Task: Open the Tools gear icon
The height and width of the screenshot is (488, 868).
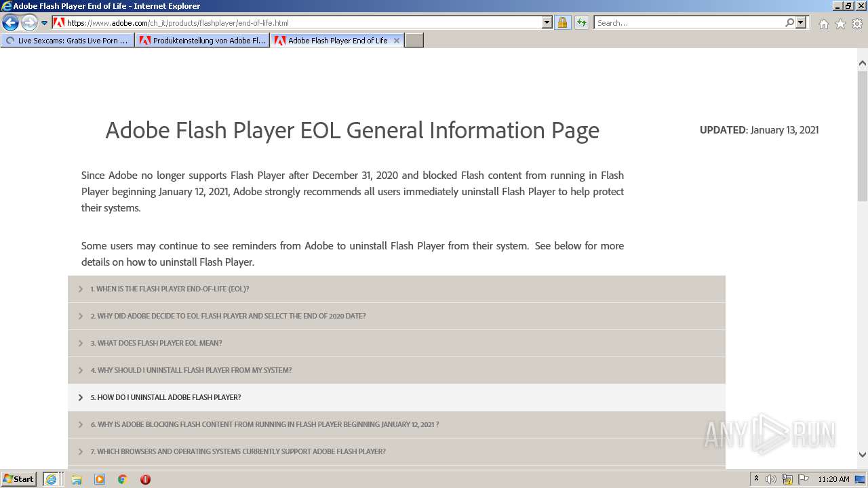Action: click(x=857, y=24)
